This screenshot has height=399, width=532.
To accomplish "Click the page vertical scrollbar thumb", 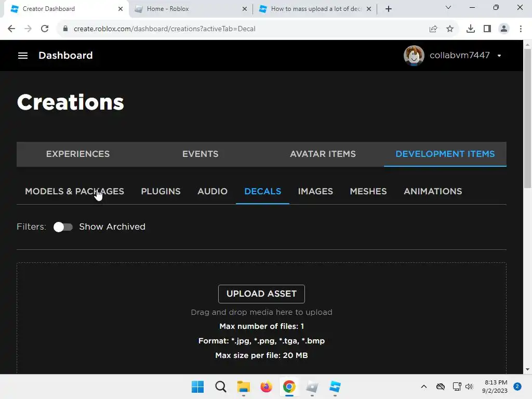I will click(x=527, y=118).
